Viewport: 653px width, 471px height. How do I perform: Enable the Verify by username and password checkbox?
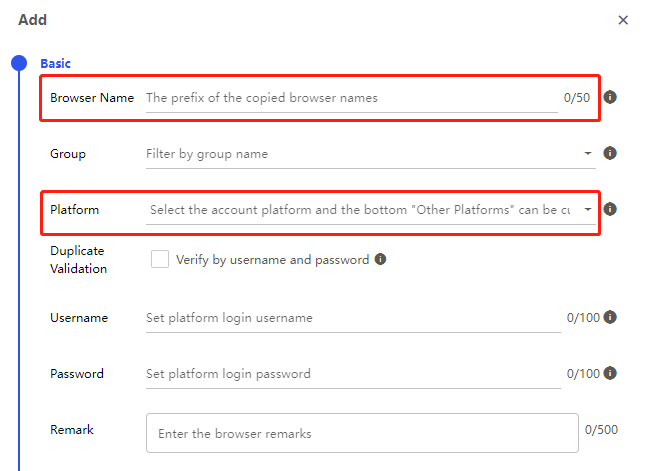pyautogui.click(x=159, y=260)
